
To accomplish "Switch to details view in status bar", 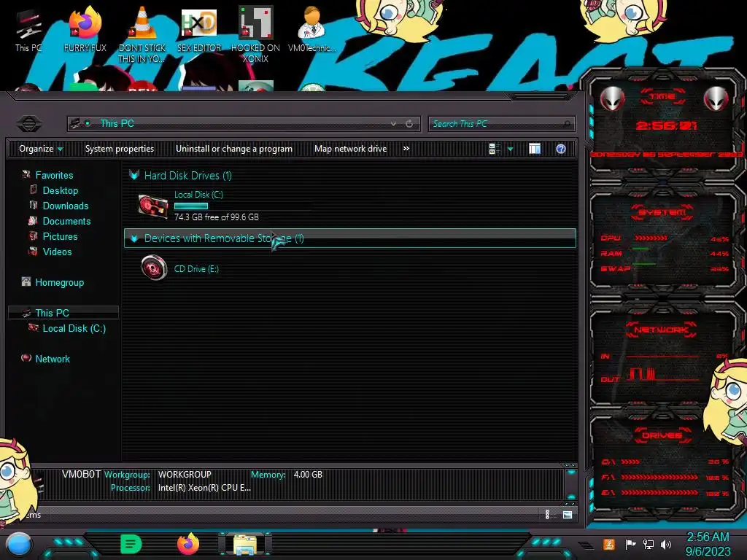I will [548, 514].
